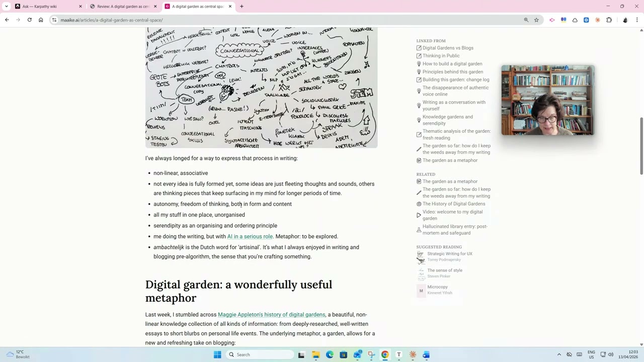Open the Windows Start menu
This screenshot has height=362, width=644.
coord(217,354)
